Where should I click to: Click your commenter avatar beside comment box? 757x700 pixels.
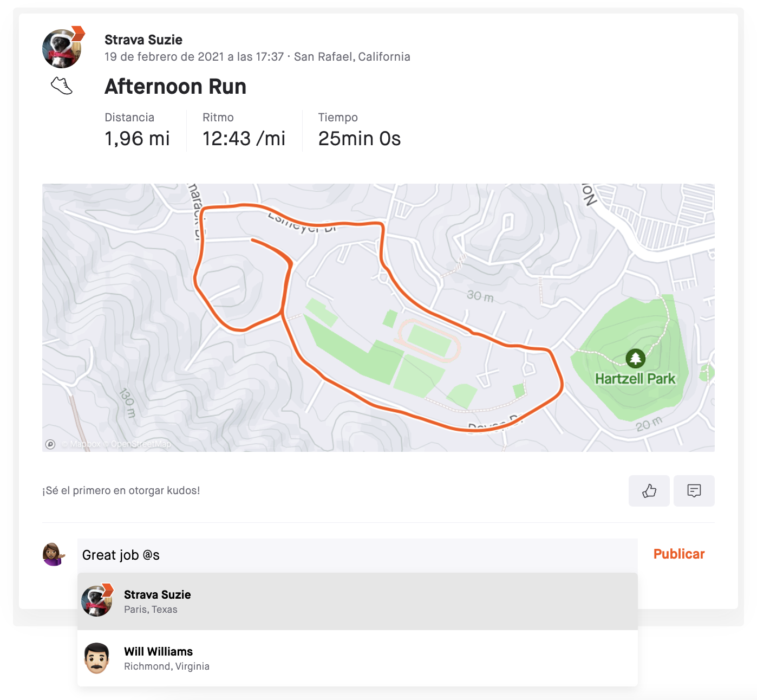54,554
